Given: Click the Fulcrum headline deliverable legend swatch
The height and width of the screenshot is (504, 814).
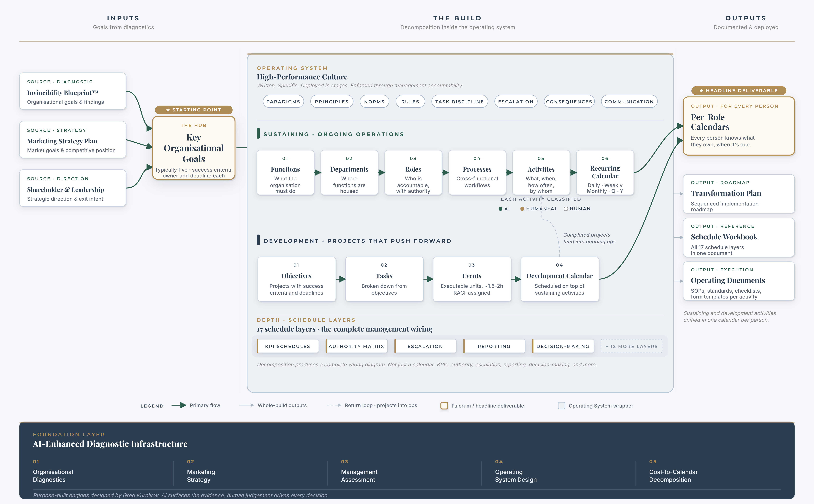Looking at the screenshot, I should [x=444, y=406].
